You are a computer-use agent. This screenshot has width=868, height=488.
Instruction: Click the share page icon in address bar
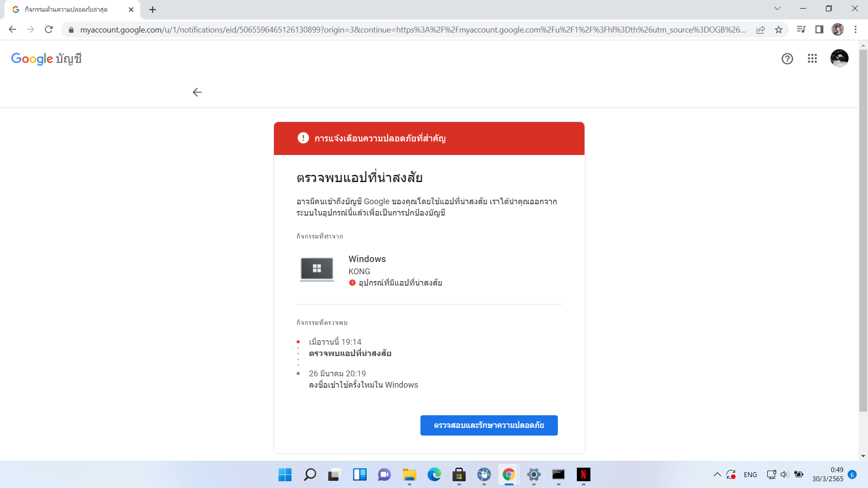coord(761,30)
